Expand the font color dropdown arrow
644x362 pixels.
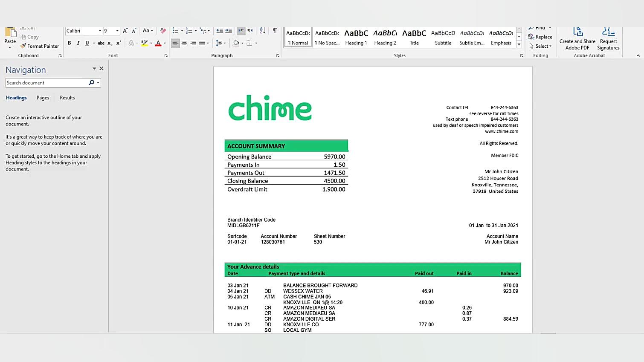point(165,43)
